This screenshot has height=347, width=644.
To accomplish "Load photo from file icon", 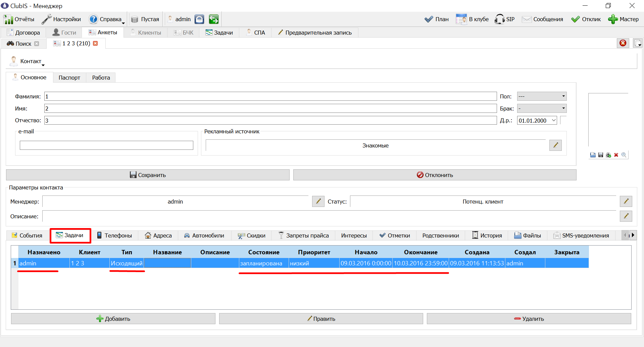I will coord(593,155).
